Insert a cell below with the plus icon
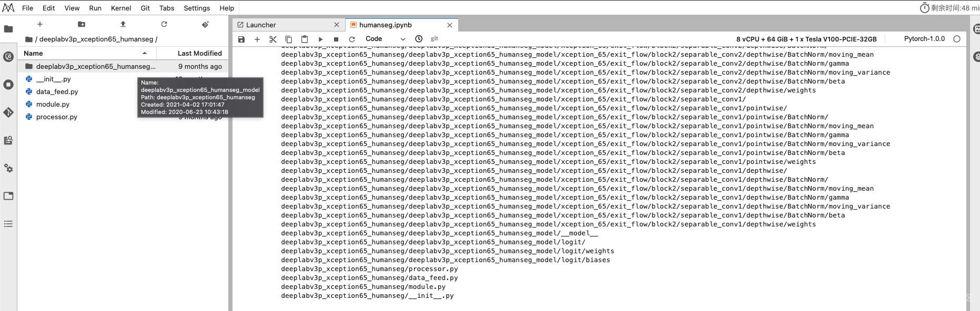This screenshot has height=311, width=980. coord(257,39)
